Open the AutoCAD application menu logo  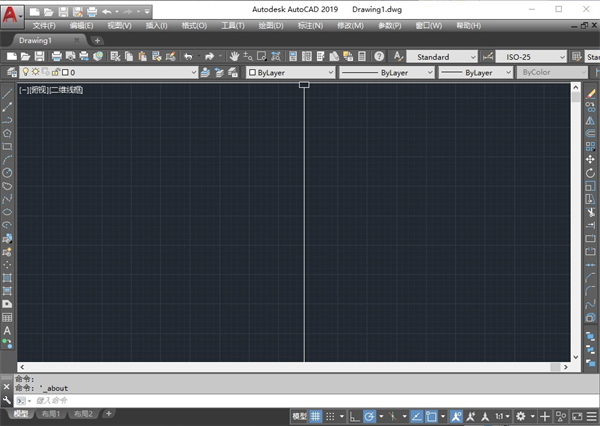pos(13,12)
